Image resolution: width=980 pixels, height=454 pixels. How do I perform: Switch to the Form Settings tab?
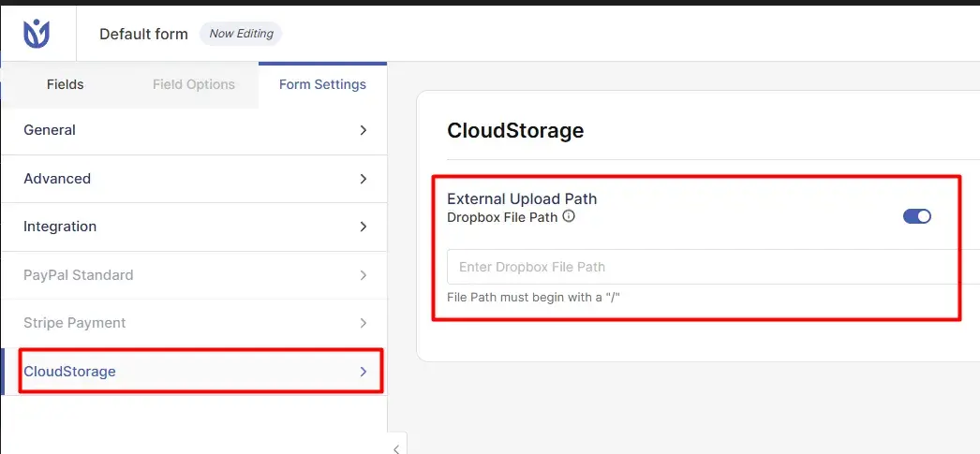(322, 84)
